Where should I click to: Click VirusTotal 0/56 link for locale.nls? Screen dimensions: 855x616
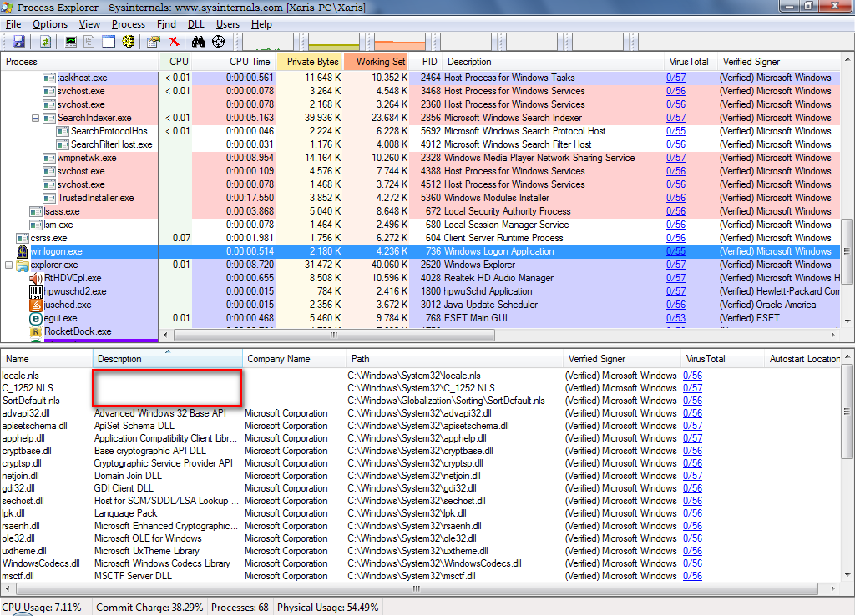[692, 376]
